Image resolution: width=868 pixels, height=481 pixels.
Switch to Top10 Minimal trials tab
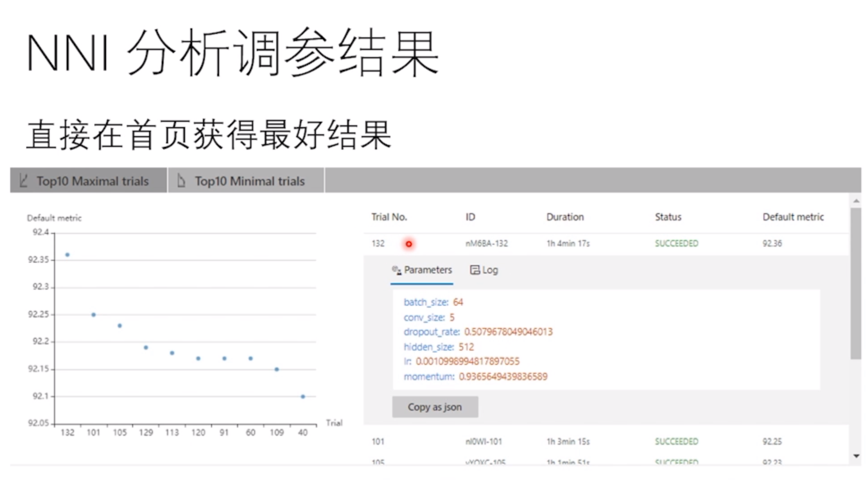tap(246, 181)
